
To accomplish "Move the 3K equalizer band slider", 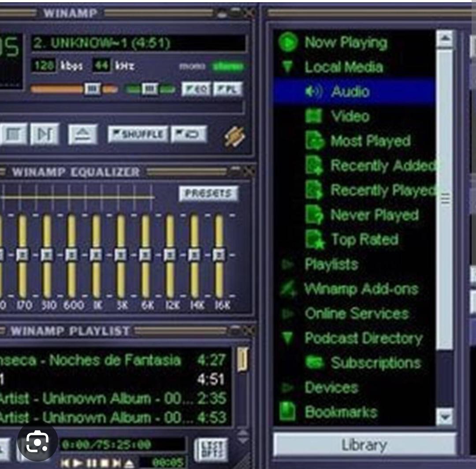I will (120, 255).
